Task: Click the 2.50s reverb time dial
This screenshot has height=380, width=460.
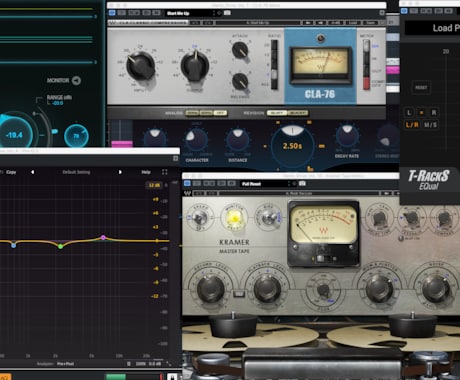Action: [292, 146]
